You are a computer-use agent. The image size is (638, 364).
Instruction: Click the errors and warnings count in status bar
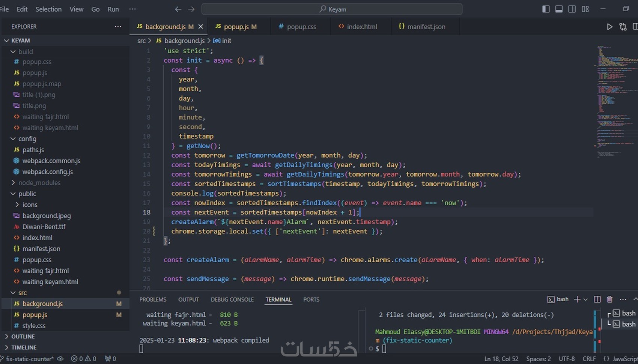(84, 359)
